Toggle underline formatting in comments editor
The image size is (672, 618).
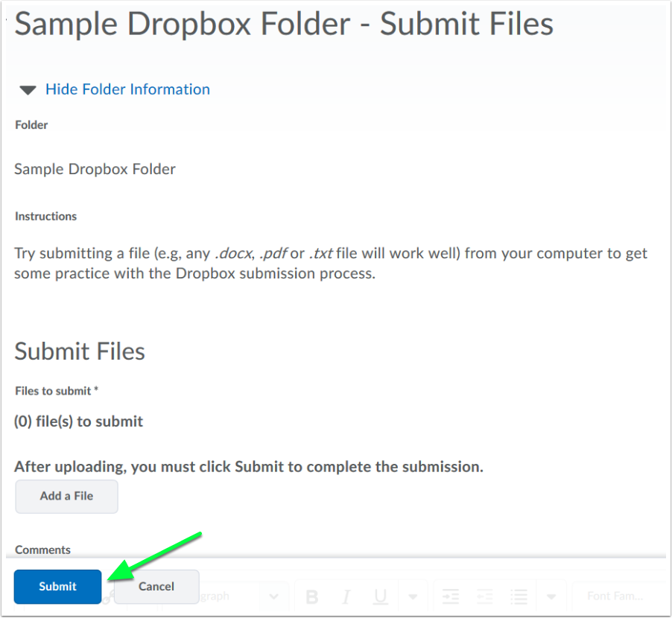380,596
